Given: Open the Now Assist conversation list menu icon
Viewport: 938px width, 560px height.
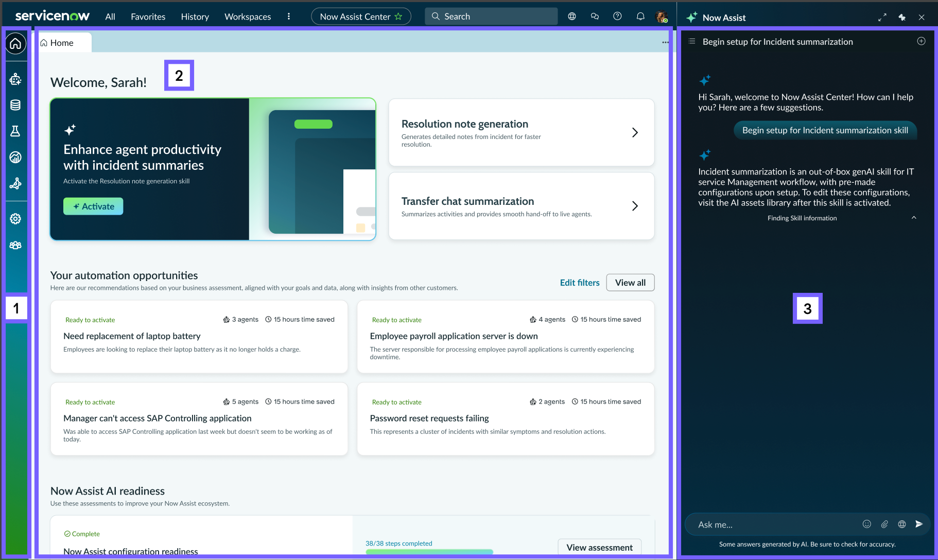Looking at the screenshot, I should pos(692,41).
